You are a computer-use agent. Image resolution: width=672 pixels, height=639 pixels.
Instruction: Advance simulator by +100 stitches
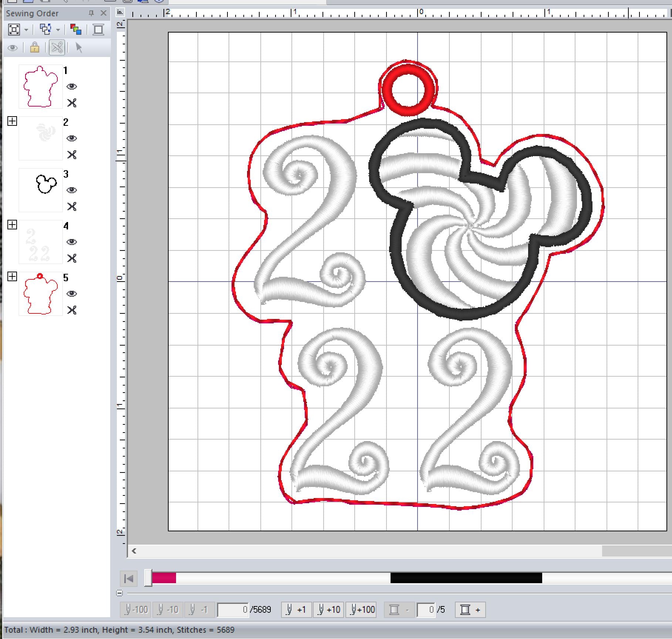(362, 610)
